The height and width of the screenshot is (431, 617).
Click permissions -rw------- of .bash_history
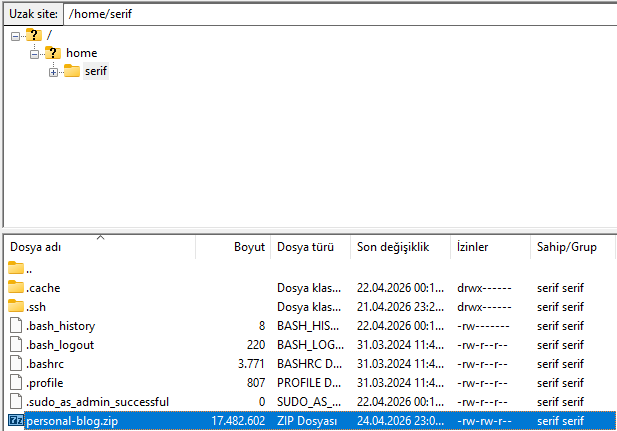(483, 326)
